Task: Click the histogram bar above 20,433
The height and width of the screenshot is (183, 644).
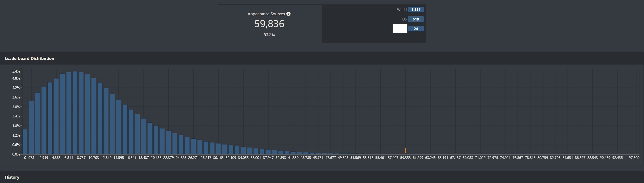Action: pos(156,140)
